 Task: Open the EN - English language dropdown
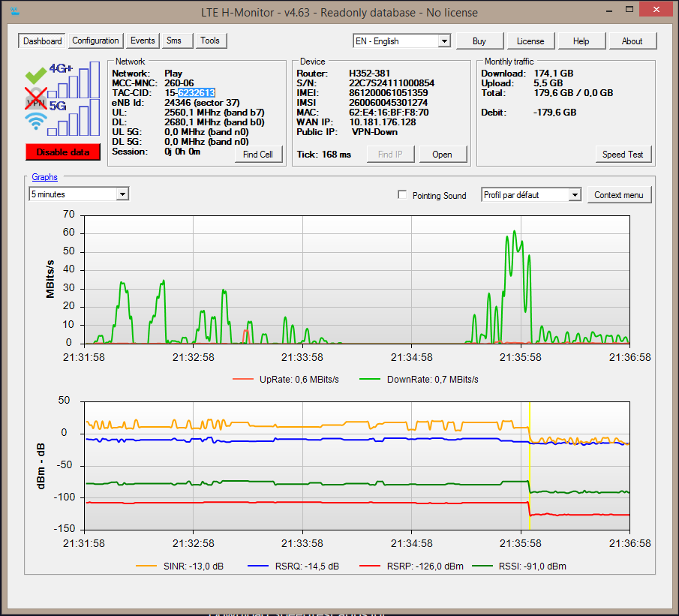coord(401,41)
